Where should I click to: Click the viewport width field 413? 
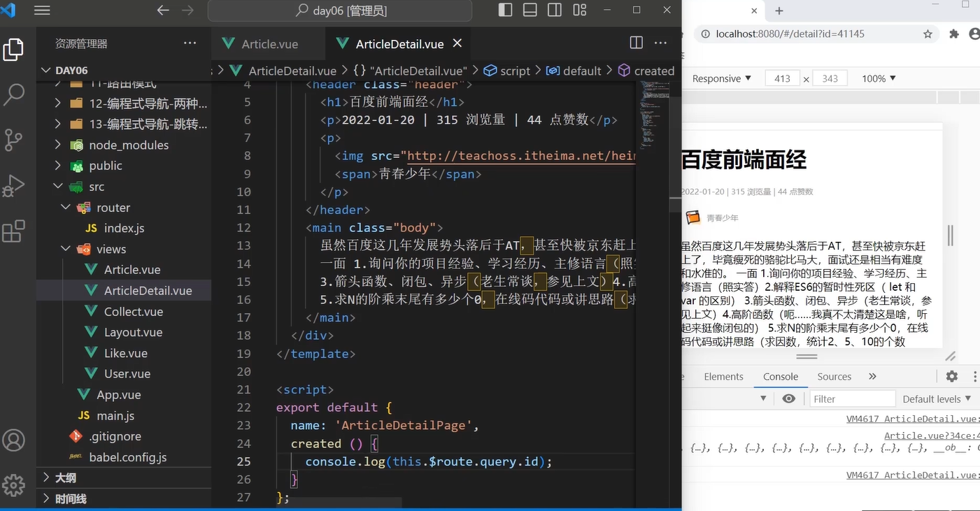point(783,78)
